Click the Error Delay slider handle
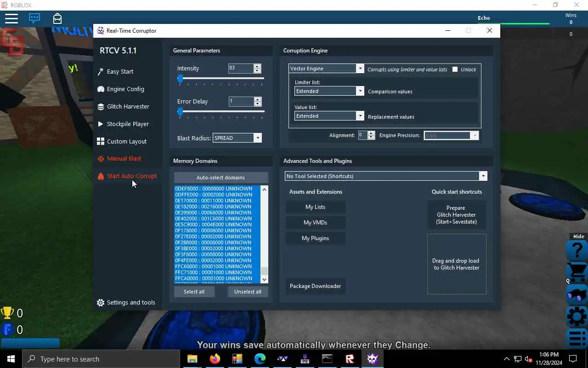 (180, 112)
